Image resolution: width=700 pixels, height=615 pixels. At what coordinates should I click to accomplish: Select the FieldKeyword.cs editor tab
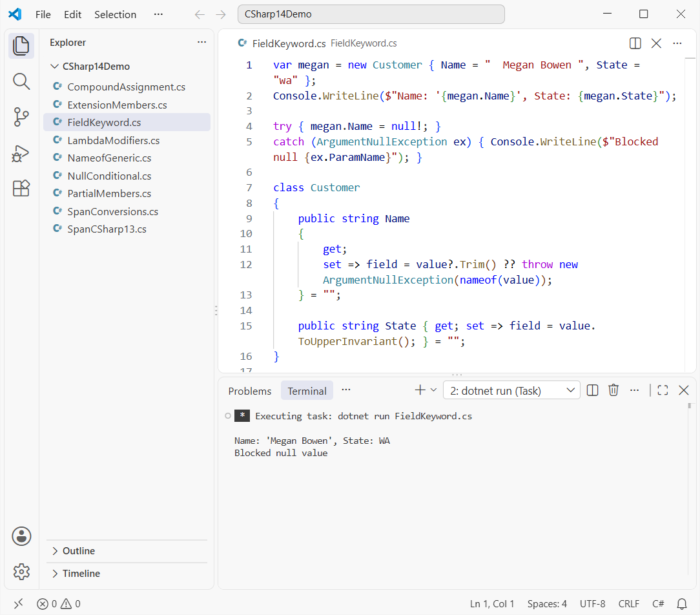289,43
